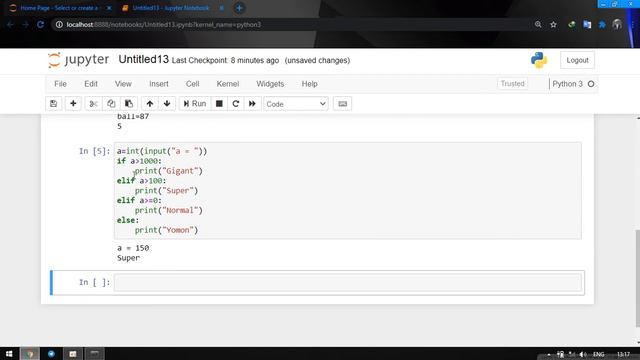The height and width of the screenshot is (360, 640).
Task: Reload the page
Action: tap(40, 24)
